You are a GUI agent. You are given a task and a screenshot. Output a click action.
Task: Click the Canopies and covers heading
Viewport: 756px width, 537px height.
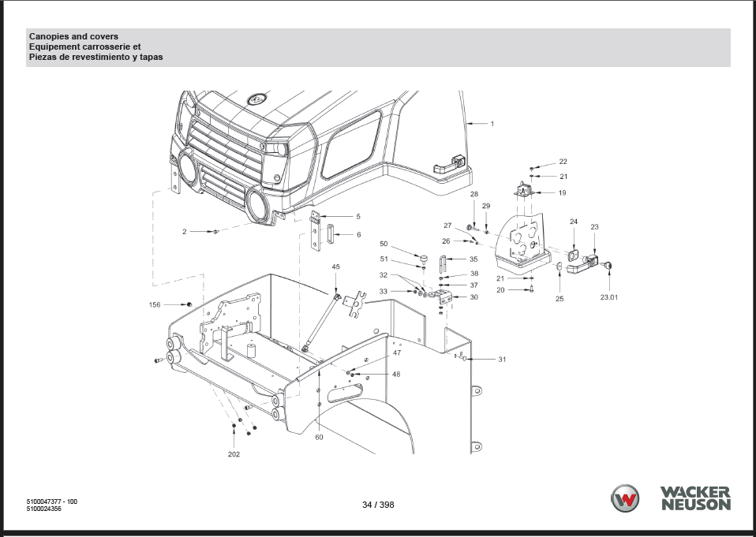[73, 36]
